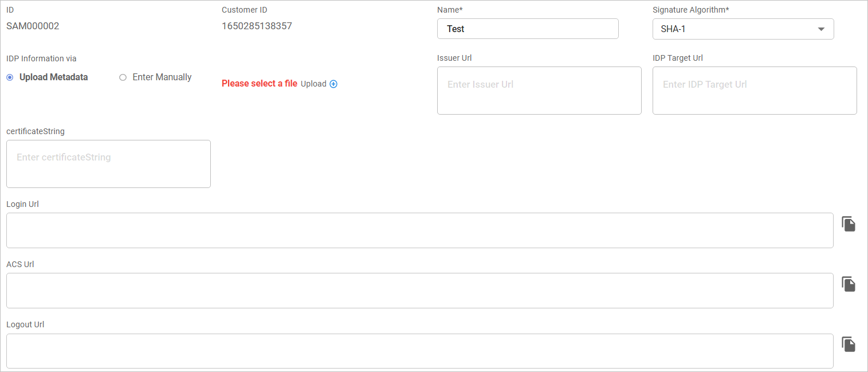
Task: Select the Upload Metadata radio option
Action: point(10,77)
